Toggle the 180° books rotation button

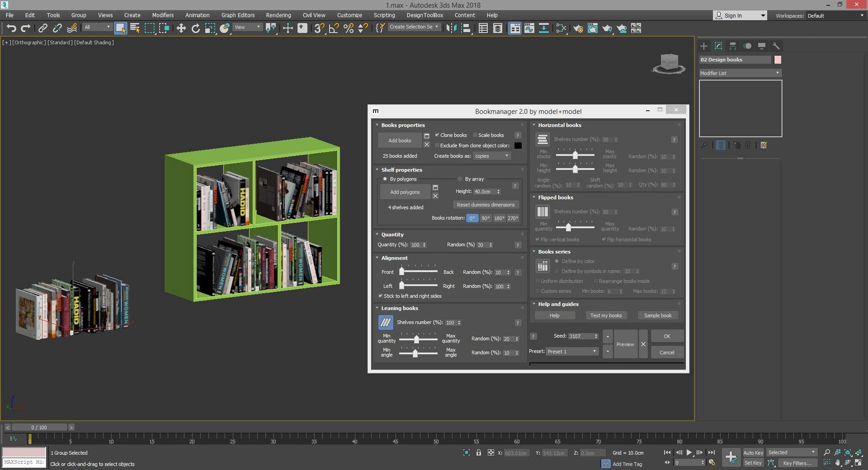coord(499,218)
